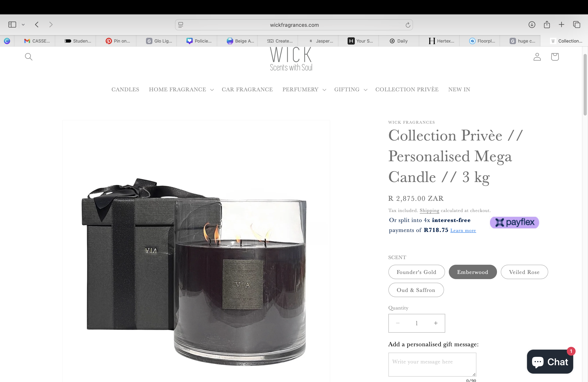Increase quantity with the plus button
This screenshot has height=382, width=588.
pos(436,323)
